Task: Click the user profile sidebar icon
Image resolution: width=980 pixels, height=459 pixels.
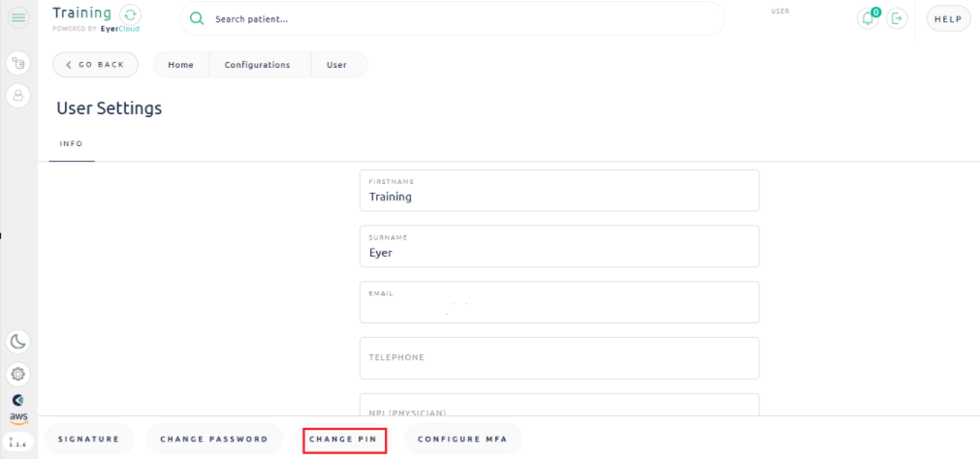Action: point(18,95)
